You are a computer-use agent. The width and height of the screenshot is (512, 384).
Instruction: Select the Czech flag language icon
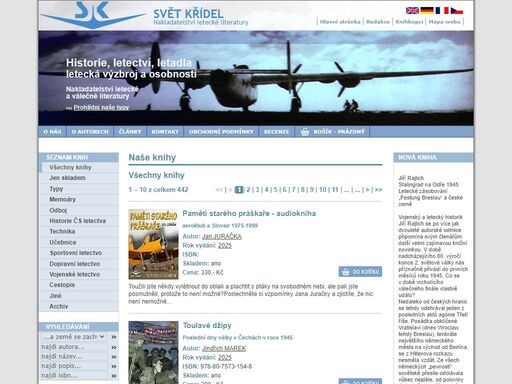click(457, 11)
